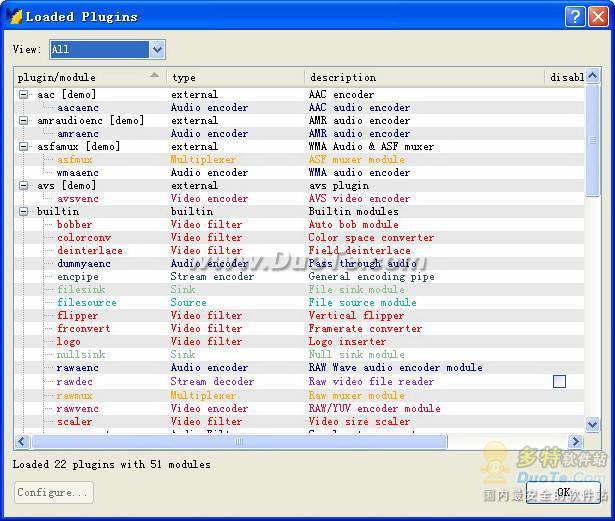Click the 'avs plugin' description cell
This screenshot has width=615, height=521.
338,186
